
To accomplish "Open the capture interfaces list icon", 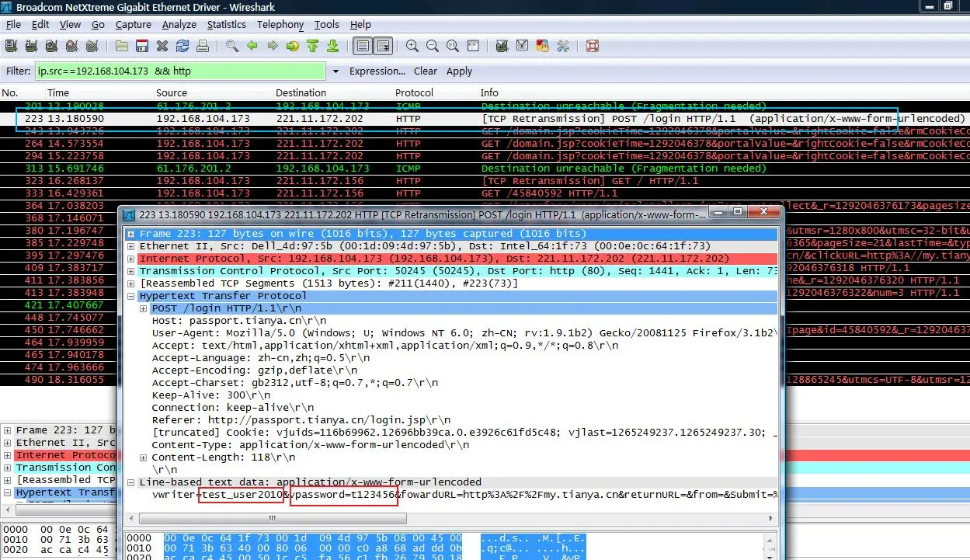I will (x=12, y=47).
